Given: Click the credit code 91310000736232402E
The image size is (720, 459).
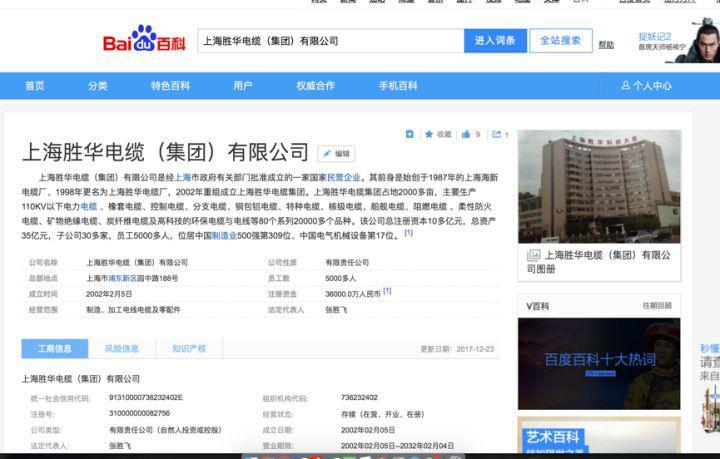Looking at the screenshot, I should [146, 397].
